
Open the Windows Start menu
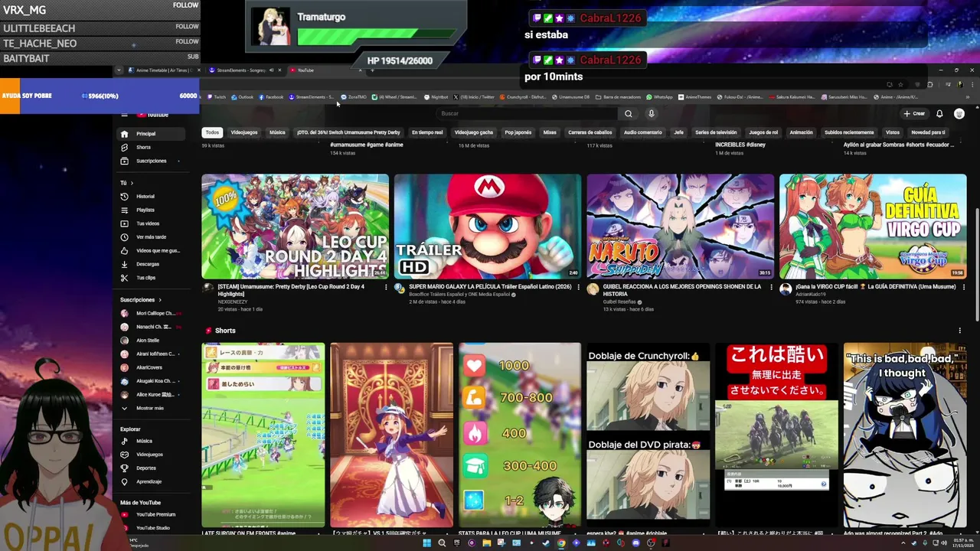[x=427, y=543]
